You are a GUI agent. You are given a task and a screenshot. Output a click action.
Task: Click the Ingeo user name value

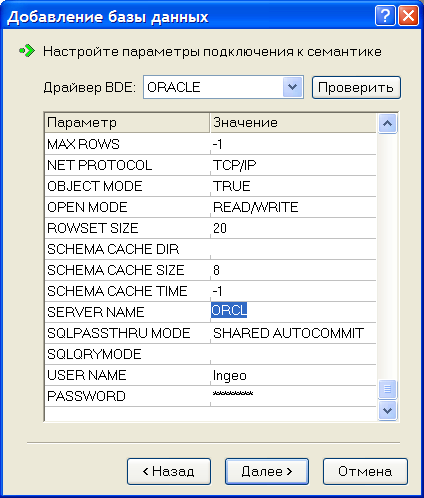tap(293, 375)
